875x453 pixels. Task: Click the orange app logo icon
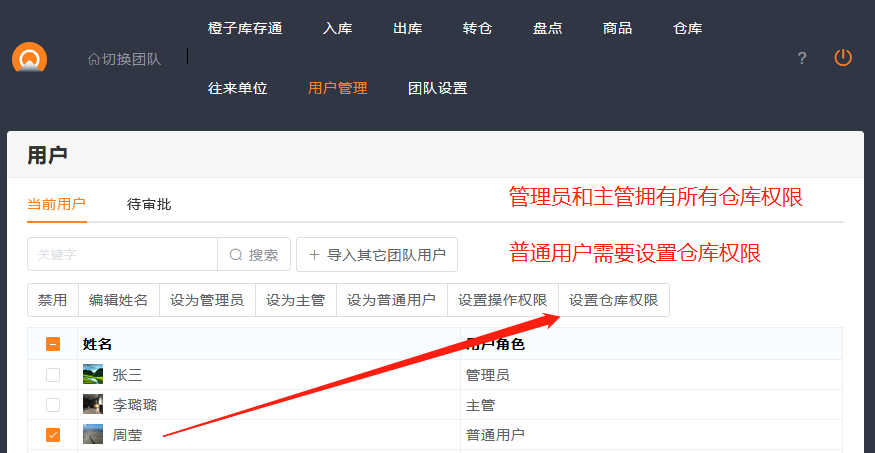tap(30, 58)
